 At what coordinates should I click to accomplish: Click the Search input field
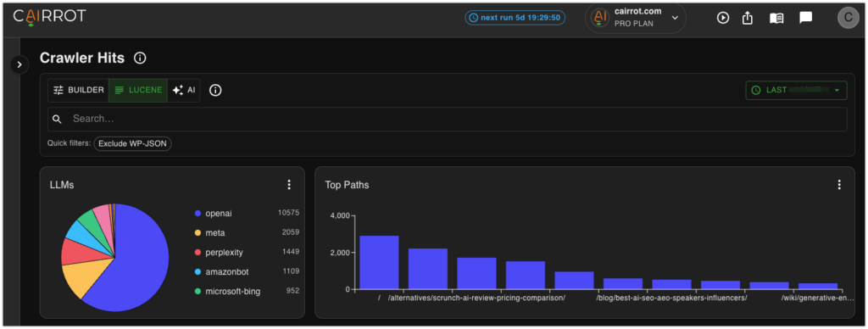448,119
